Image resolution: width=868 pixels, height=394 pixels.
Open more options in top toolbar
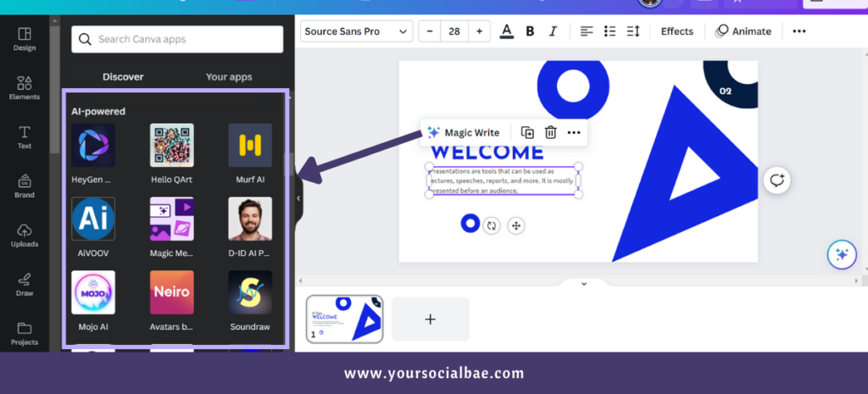click(798, 31)
